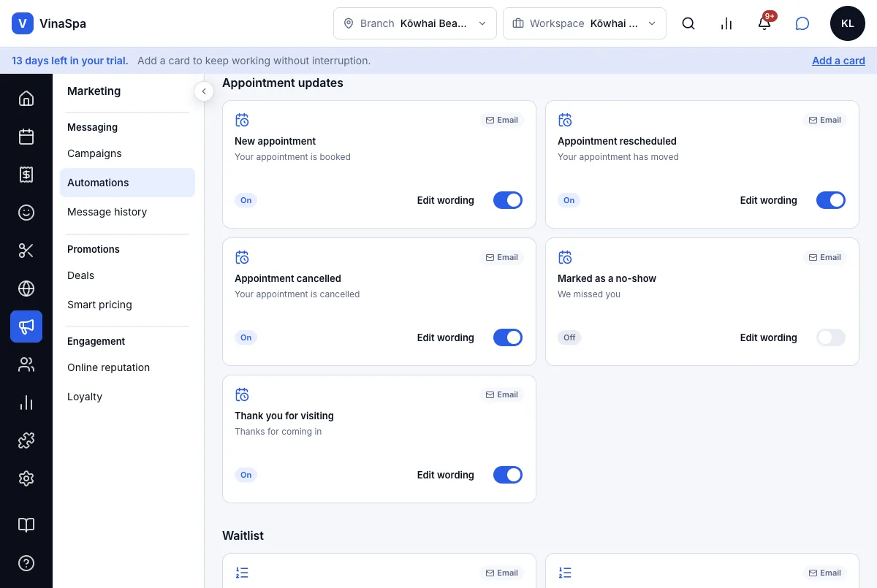Disable the Appointment rescheduled automation toggle

[831, 200]
